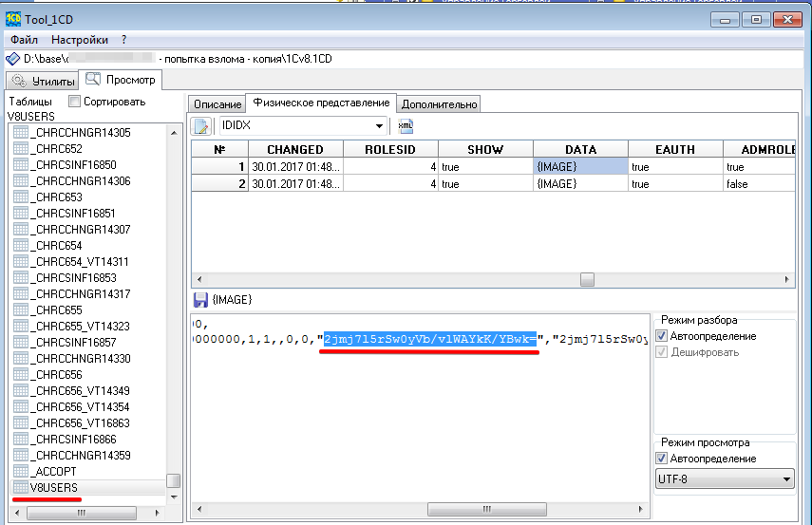The width and height of the screenshot is (812, 525).
Task: Switch to the Дополнительно tab
Action: tap(439, 103)
